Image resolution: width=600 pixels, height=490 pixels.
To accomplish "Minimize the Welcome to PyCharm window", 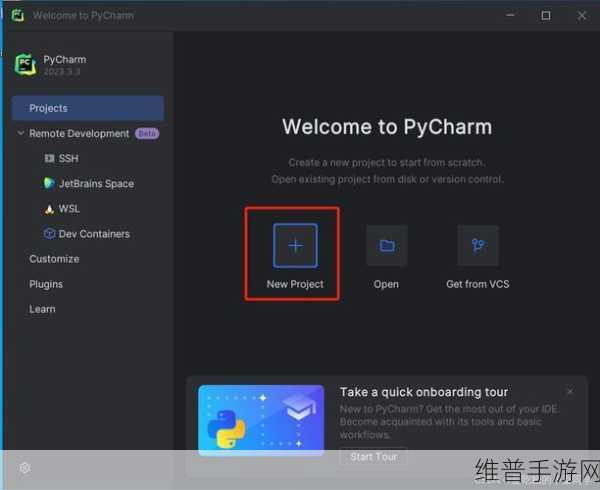I will [510, 15].
